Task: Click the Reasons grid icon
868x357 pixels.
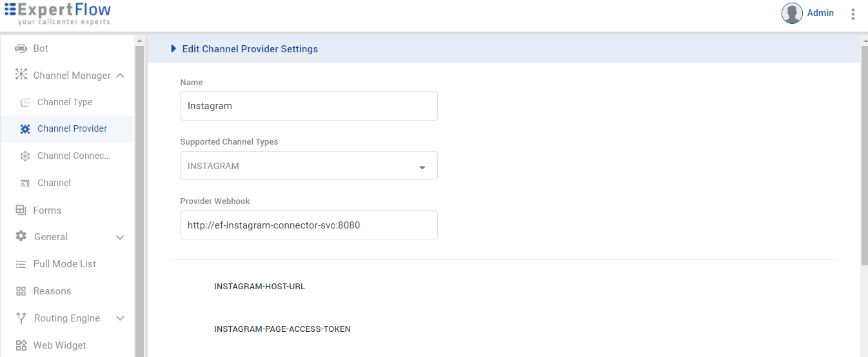Action: click(21, 291)
